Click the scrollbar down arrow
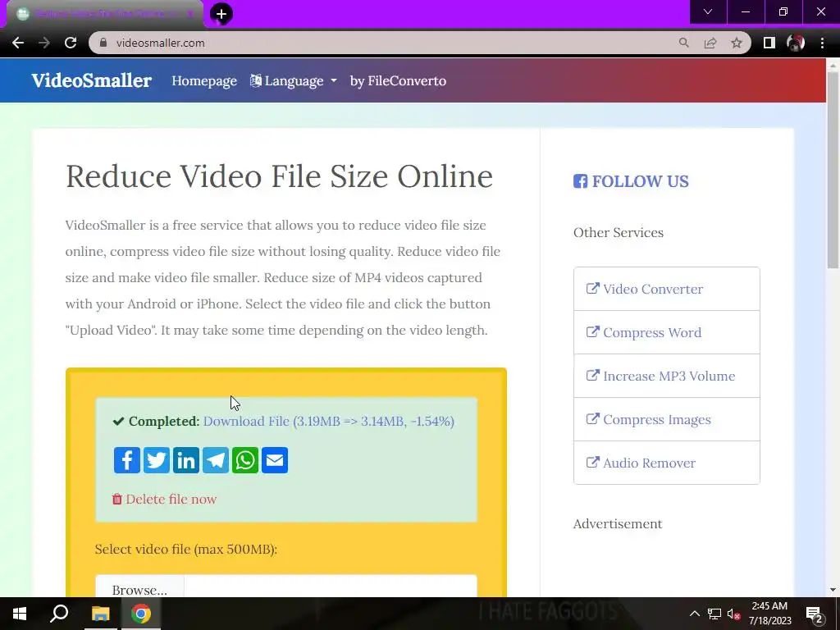 [x=833, y=591]
